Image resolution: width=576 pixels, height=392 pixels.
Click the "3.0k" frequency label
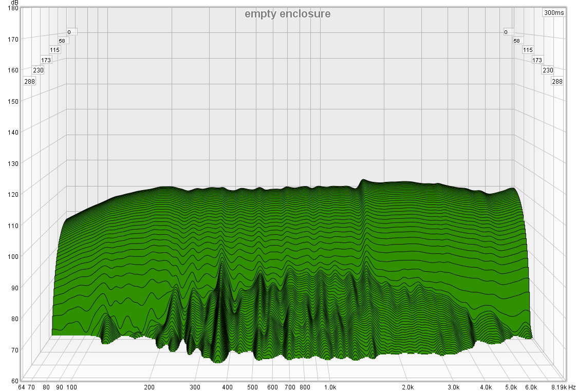pos(453,387)
